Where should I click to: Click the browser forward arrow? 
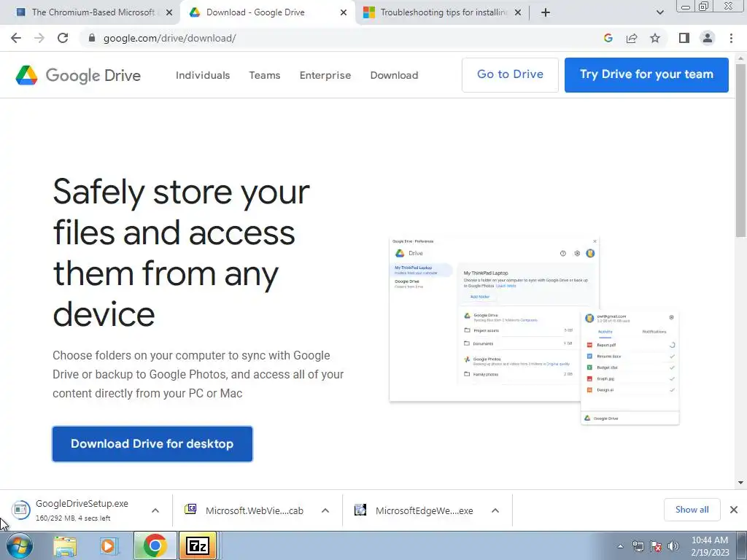coord(39,38)
